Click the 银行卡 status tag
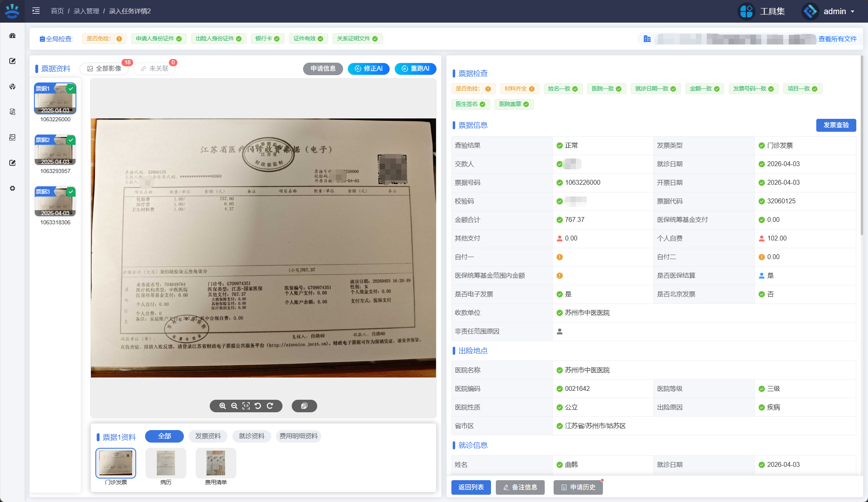Screen dimensions: 868x502 point(268,39)
